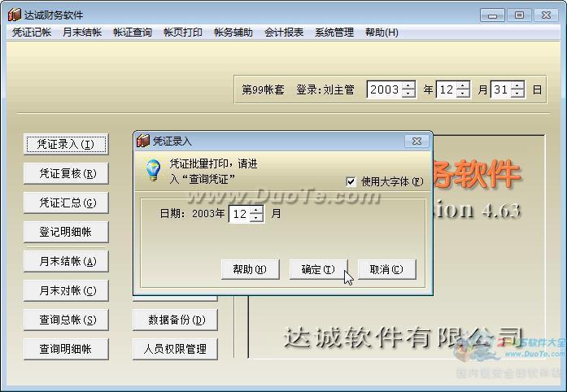Screen dimensions: 567x392
Task: Open the 凭证记帐 menu
Action: point(32,33)
